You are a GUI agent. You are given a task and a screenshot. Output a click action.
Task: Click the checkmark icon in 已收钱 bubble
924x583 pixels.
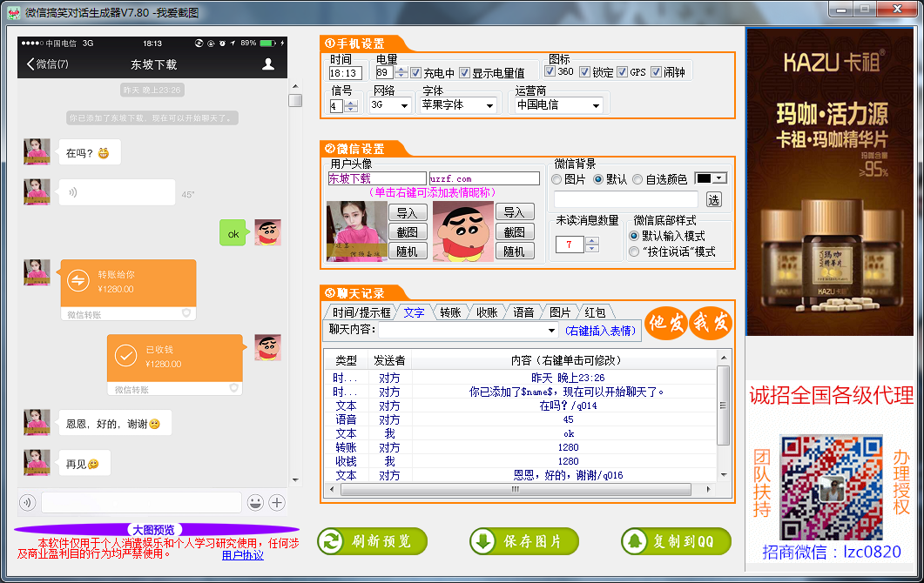(125, 356)
